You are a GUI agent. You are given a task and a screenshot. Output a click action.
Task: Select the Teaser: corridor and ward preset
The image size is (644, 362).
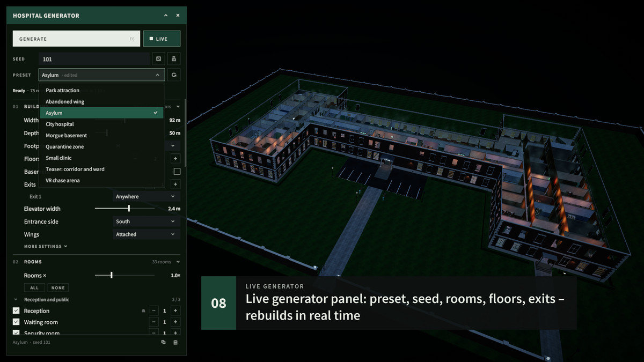pos(102,169)
